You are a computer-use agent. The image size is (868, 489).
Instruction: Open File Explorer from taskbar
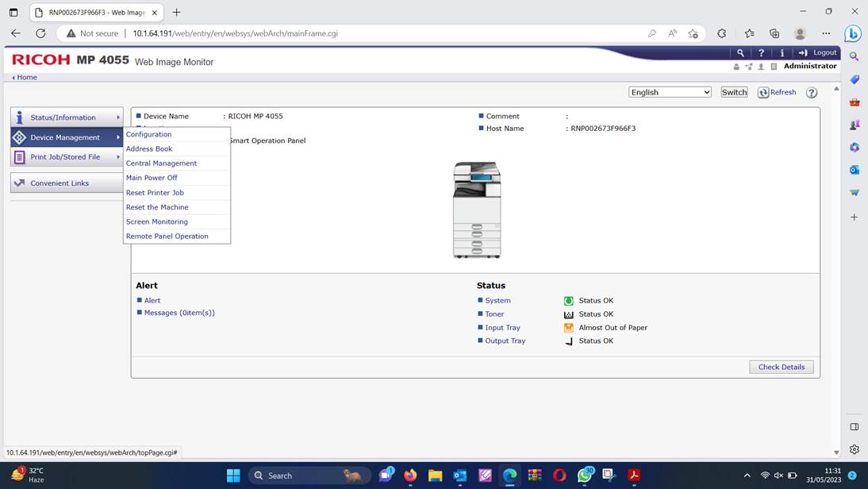(435, 476)
